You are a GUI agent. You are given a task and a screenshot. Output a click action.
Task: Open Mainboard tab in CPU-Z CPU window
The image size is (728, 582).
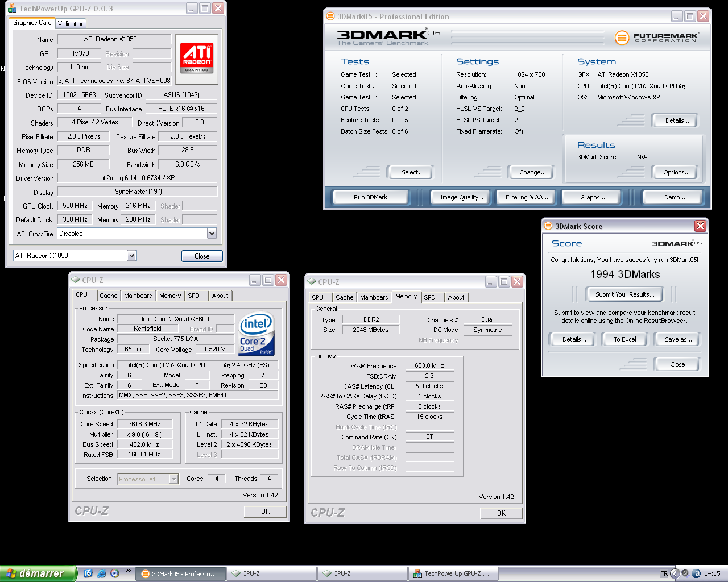[x=138, y=296]
